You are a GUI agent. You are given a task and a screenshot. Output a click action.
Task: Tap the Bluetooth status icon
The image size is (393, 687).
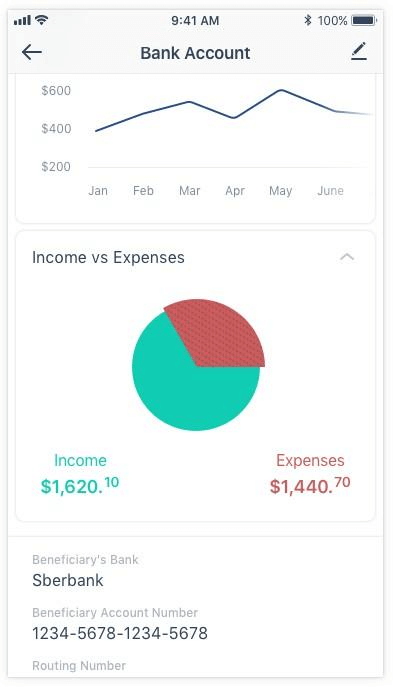(308, 20)
